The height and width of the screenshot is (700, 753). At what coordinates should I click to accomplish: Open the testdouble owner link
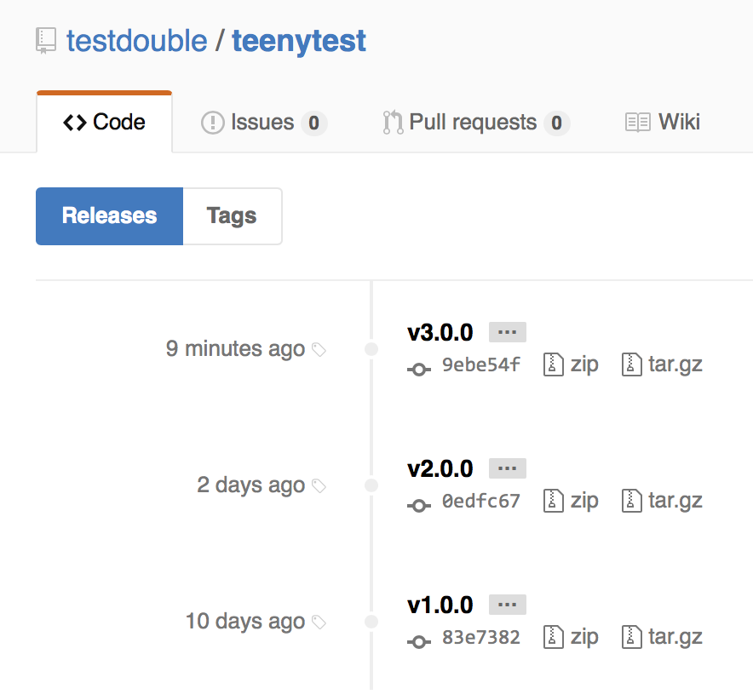click(x=136, y=40)
